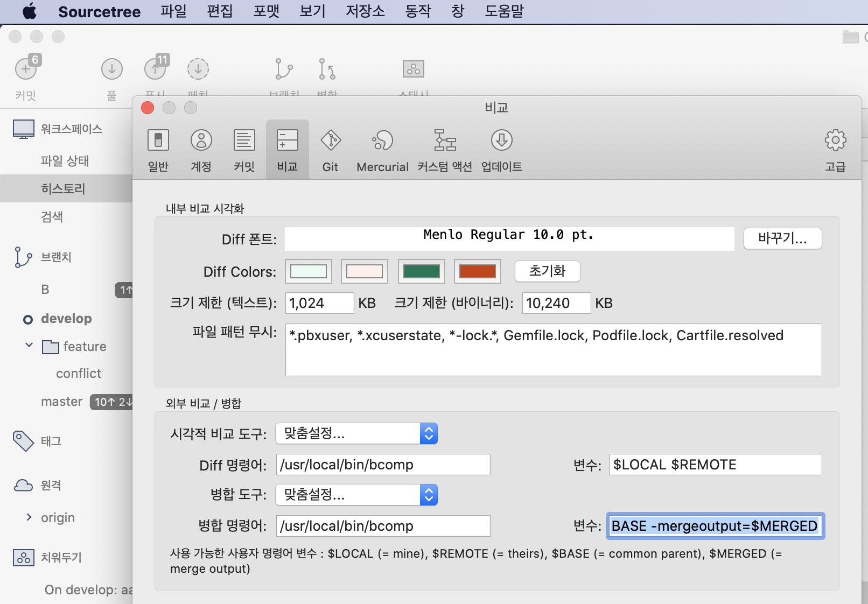The height and width of the screenshot is (604, 868).
Task: Open the Update (업데이트) preferences tab
Action: pyautogui.click(x=501, y=150)
